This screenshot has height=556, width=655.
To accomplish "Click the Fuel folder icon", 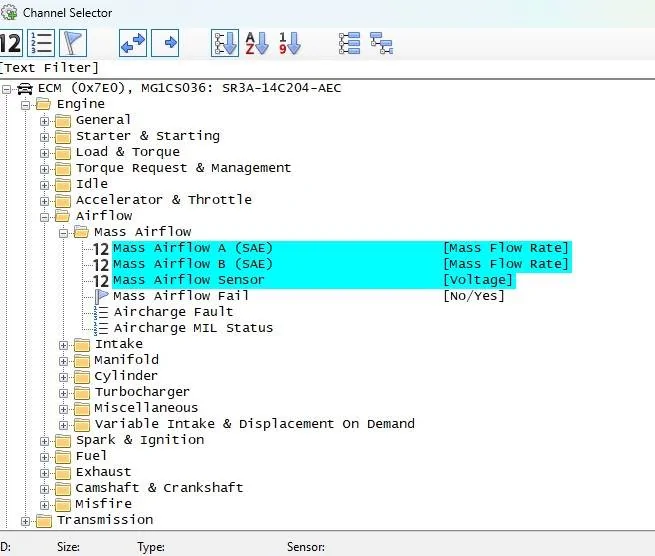I will [63, 457].
